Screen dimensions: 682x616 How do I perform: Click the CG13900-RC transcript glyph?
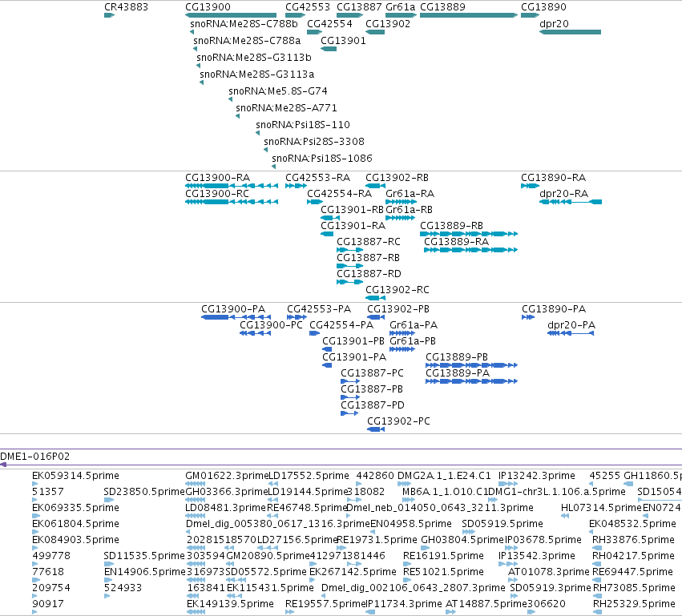[232, 202]
